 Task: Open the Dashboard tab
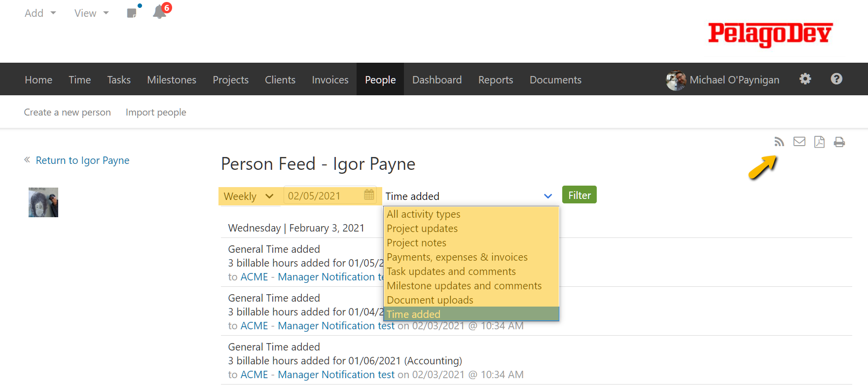pyautogui.click(x=437, y=79)
